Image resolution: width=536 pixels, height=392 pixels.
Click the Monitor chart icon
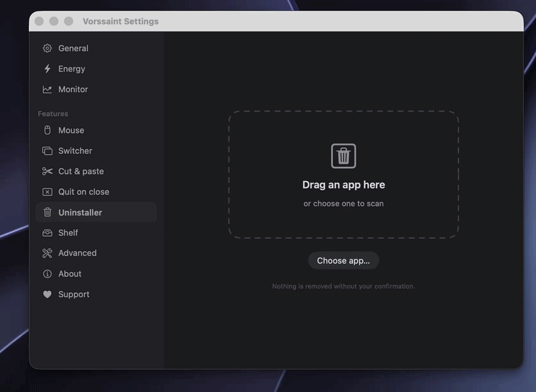click(47, 89)
